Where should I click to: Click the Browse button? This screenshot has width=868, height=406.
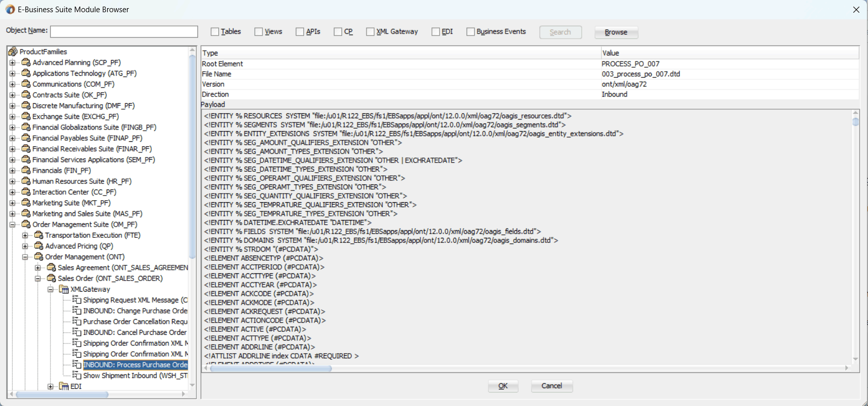pyautogui.click(x=616, y=32)
